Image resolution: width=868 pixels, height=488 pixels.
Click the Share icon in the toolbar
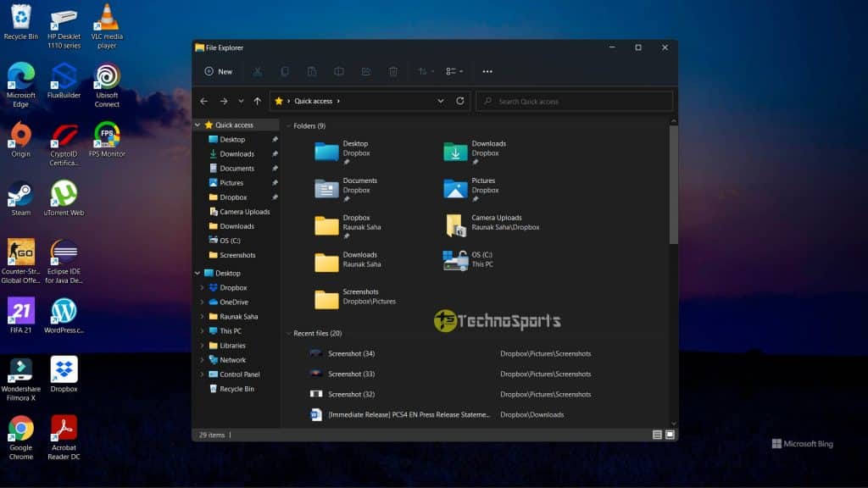point(366,71)
